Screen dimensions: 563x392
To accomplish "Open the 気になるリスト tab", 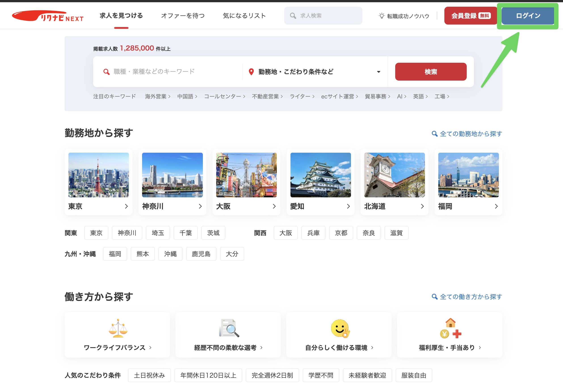I will pos(244,15).
